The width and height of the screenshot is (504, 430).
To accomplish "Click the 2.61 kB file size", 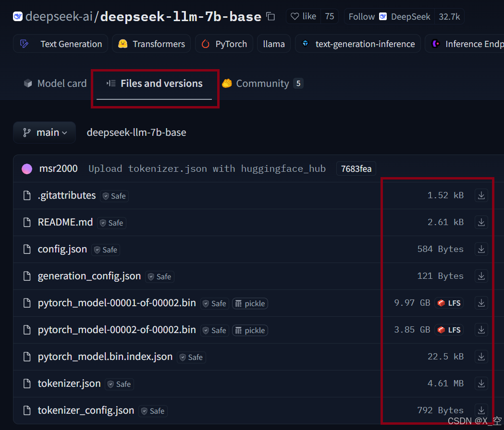I will [x=445, y=222].
